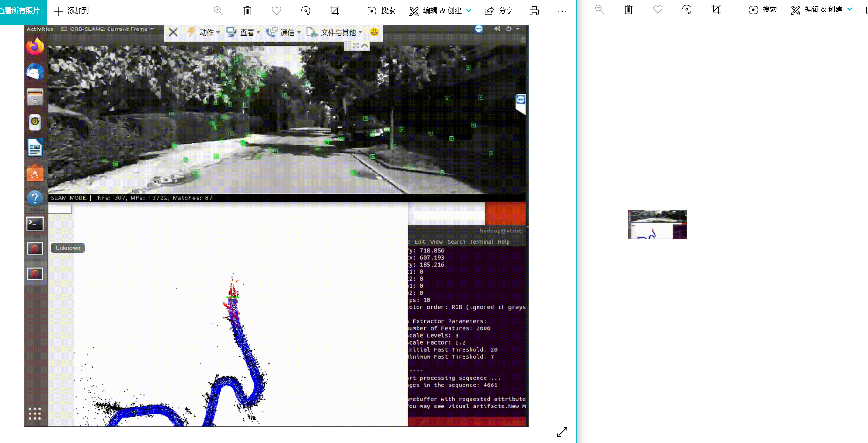This screenshot has height=443, width=868.
Task: Click the smiley feedback icon in TeamViewer toolbar
Action: (x=374, y=32)
